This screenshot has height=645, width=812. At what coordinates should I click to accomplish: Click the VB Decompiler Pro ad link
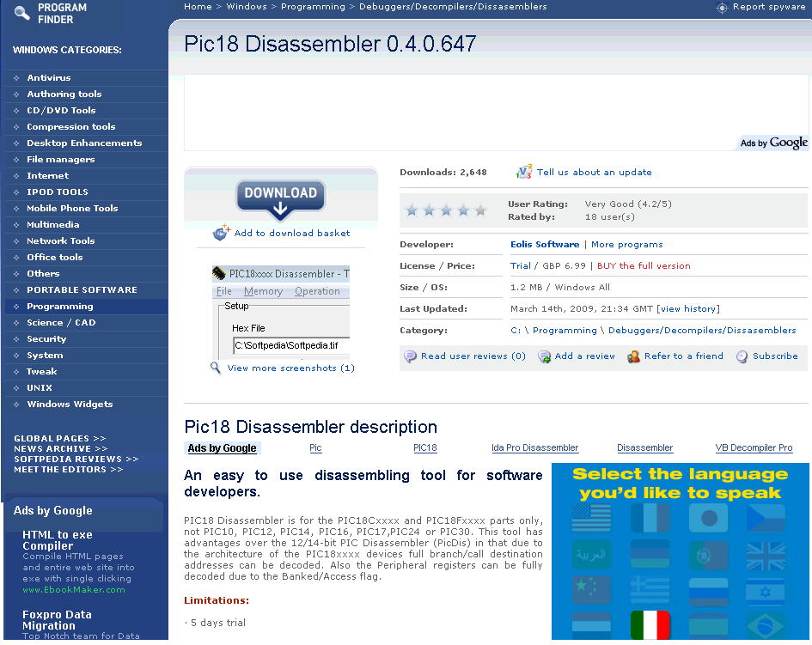pos(754,447)
